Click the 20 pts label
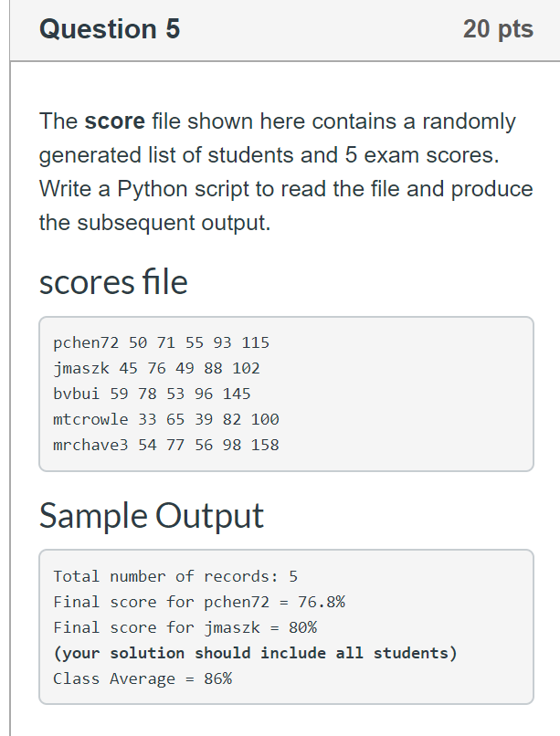This screenshot has height=736, width=560. click(498, 28)
